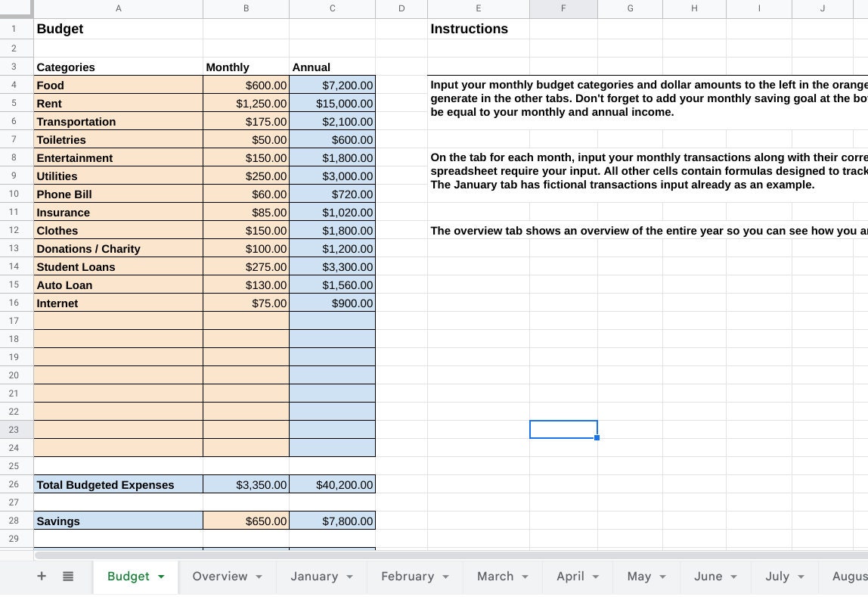Switch to the April tab
The height and width of the screenshot is (597, 868).
coord(569,576)
